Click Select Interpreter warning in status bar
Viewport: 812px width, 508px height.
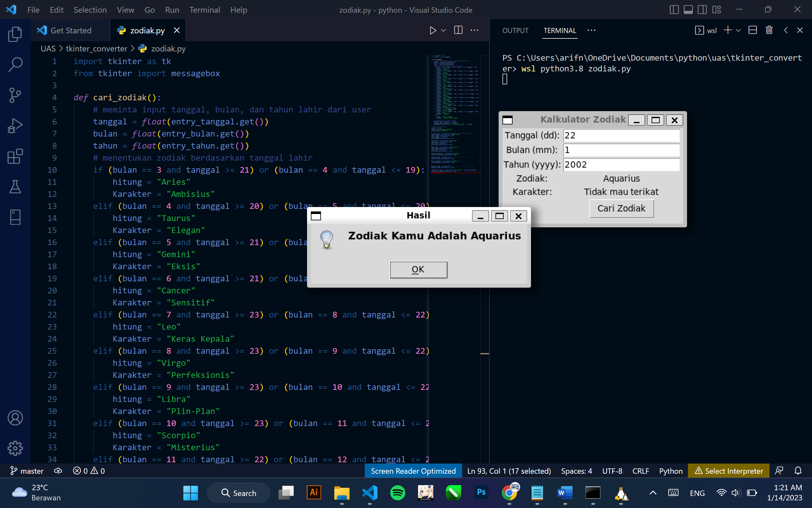point(729,471)
